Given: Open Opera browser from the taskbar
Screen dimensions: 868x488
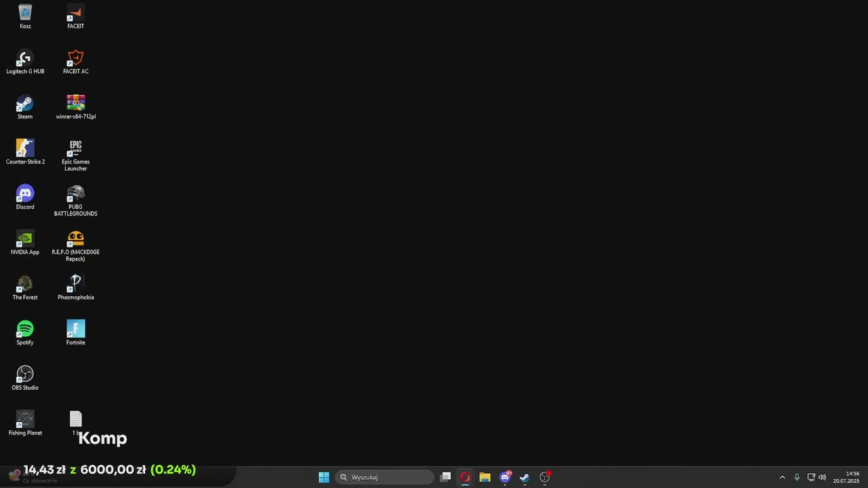Looking at the screenshot, I should point(465,477).
